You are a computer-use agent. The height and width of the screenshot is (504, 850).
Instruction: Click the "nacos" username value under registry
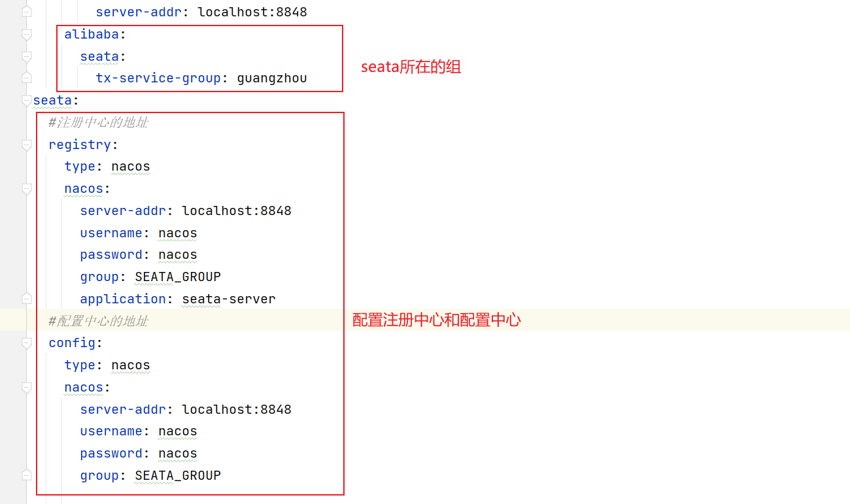pyautogui.click(x=178, y=233)
